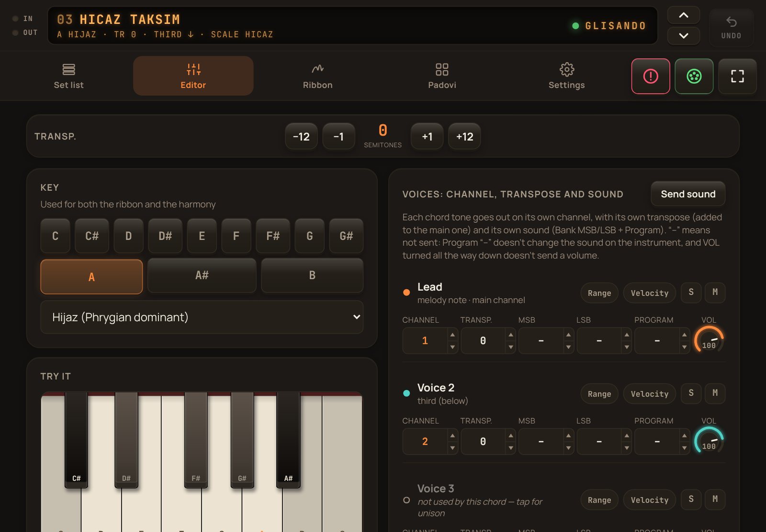The height and width of the screenshot is (532, 766).
Task: Increase Voice 2 channel with up arrow
Action: point(452,435)
